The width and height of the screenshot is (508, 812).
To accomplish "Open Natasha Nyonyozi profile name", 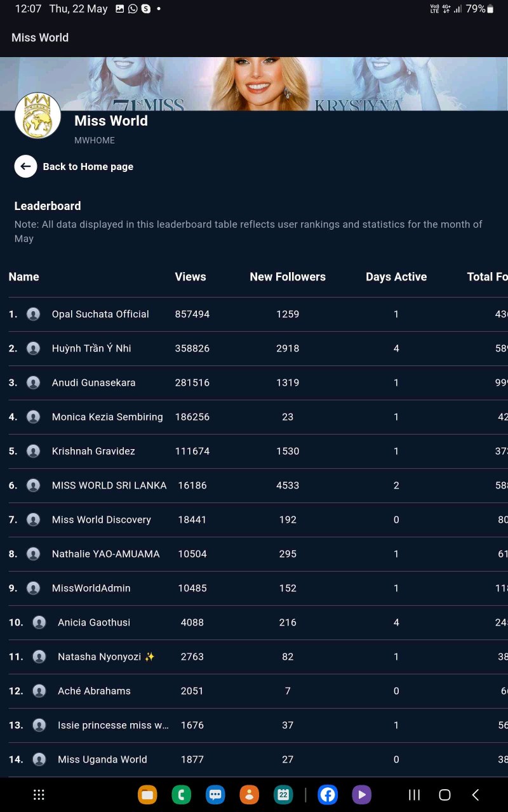I will (x=99, y=657).
